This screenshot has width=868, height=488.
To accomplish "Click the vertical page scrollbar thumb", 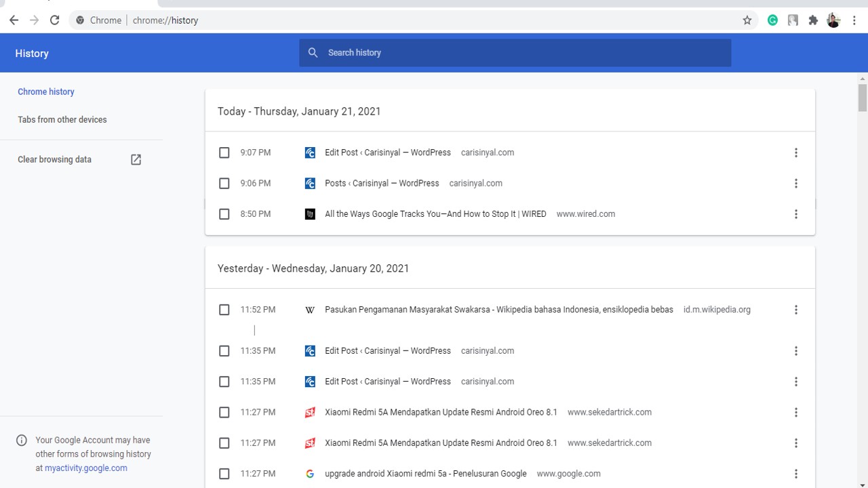I will tap(863, 98).
